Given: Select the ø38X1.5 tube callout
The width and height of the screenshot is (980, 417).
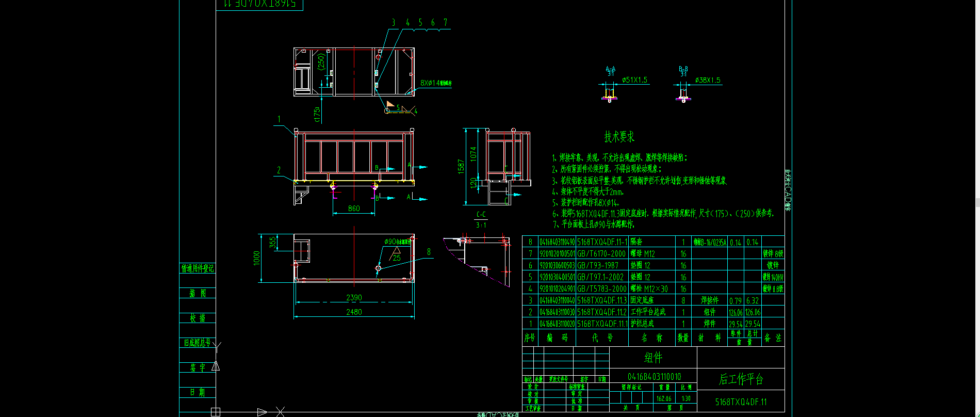Looking at the screenshot, I should (708, 80).
